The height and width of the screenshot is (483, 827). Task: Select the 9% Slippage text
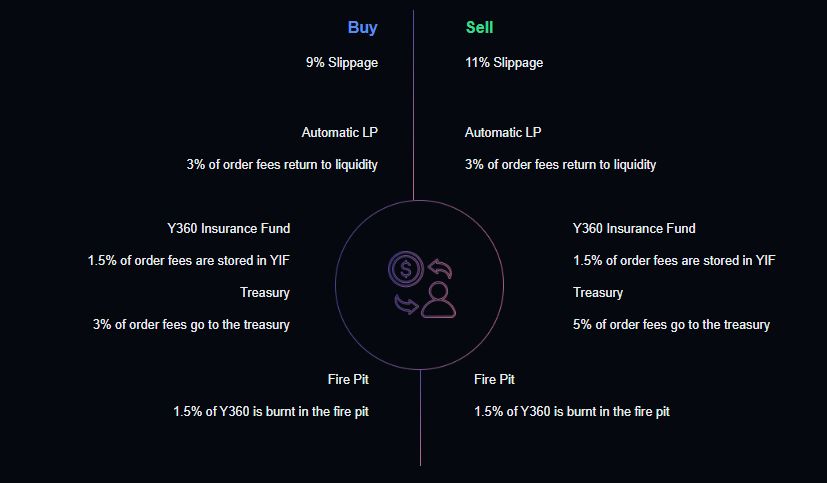pyautogui.click(x=342, y=63)
